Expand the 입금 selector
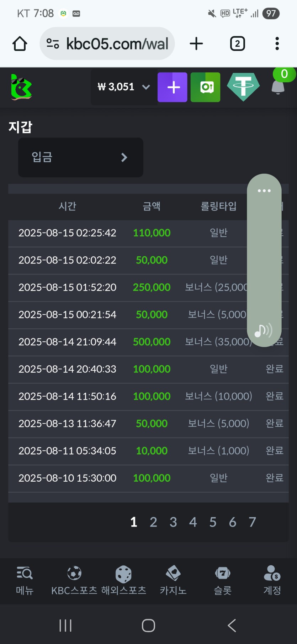297x644 pixels. [x=81, y=157]
